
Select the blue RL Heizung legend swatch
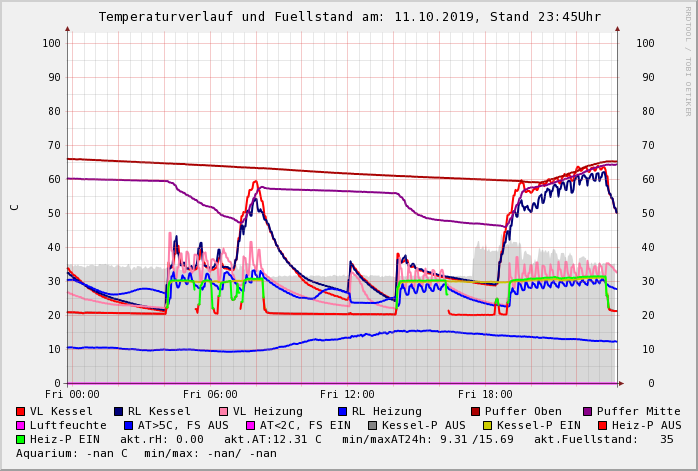click(x=342, y=411)
